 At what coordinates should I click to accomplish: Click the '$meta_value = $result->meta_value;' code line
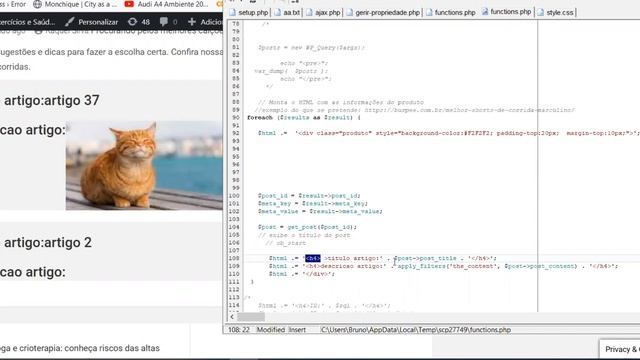click(320, 211)
